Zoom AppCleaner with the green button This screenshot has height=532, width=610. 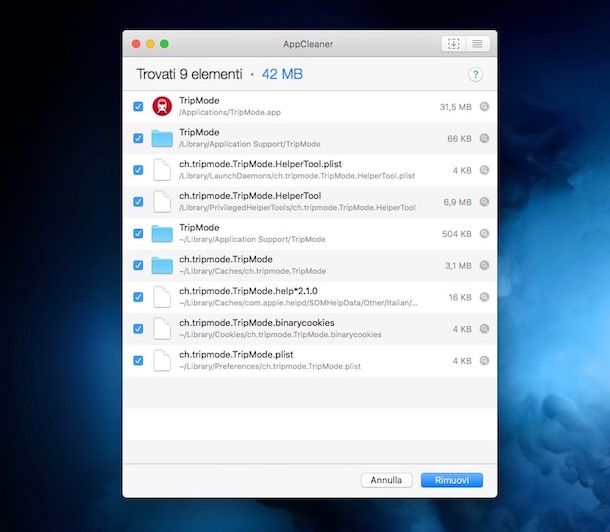[164, 44]
